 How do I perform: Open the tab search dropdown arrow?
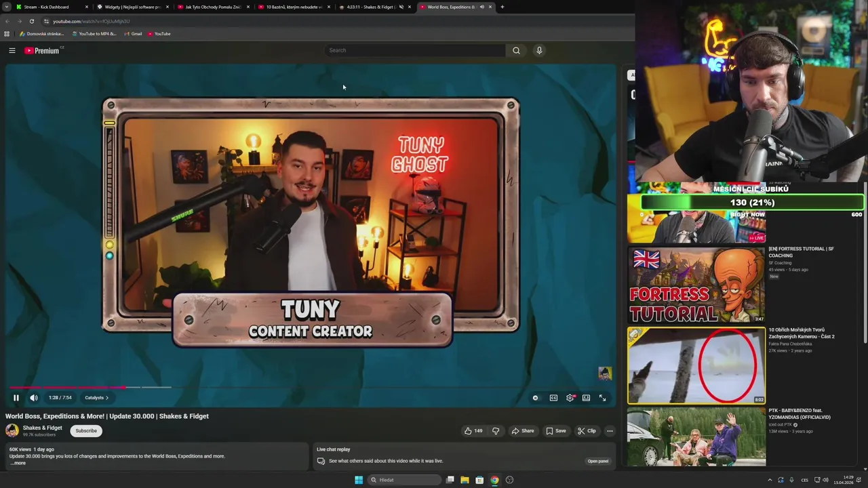(6, 7)
